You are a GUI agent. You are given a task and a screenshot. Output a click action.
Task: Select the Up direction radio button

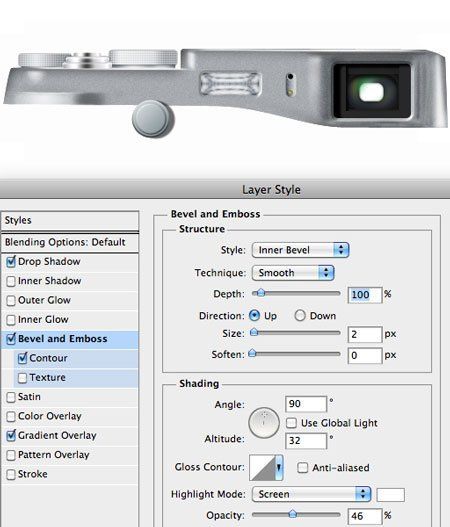pyautogui.click(x=254, y=316)
